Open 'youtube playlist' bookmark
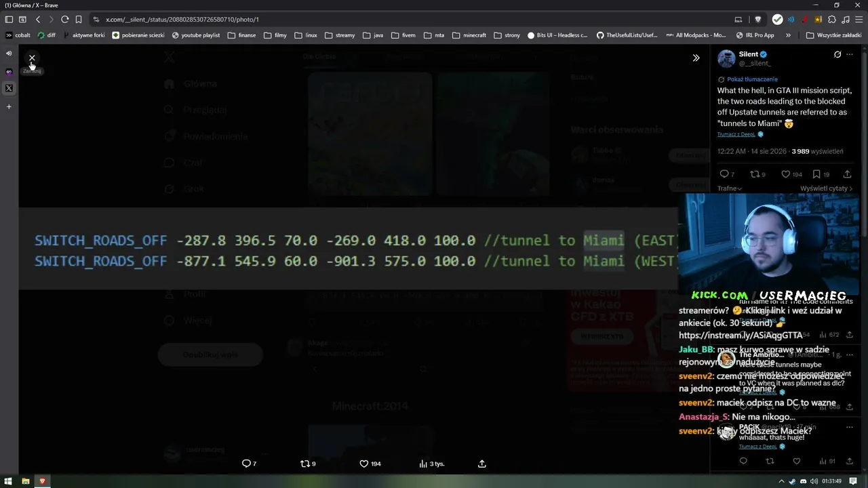 click(x=196, y=35)
